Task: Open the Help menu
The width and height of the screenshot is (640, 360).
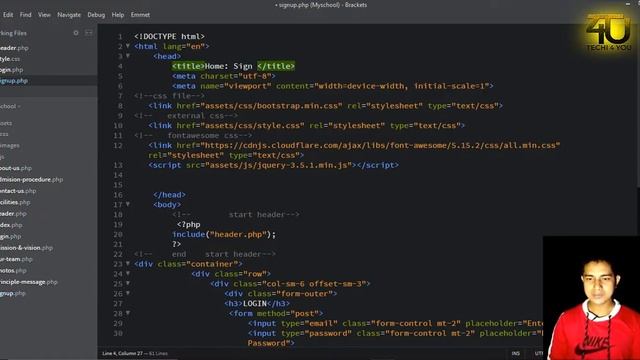Action: tap(118, 15)
